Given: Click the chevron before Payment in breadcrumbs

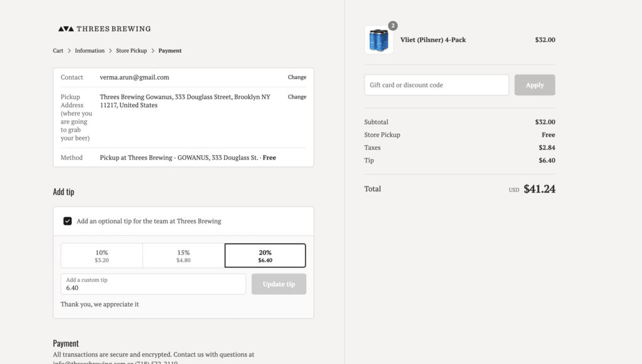Looking at the screenshot, I should [152, 51].
